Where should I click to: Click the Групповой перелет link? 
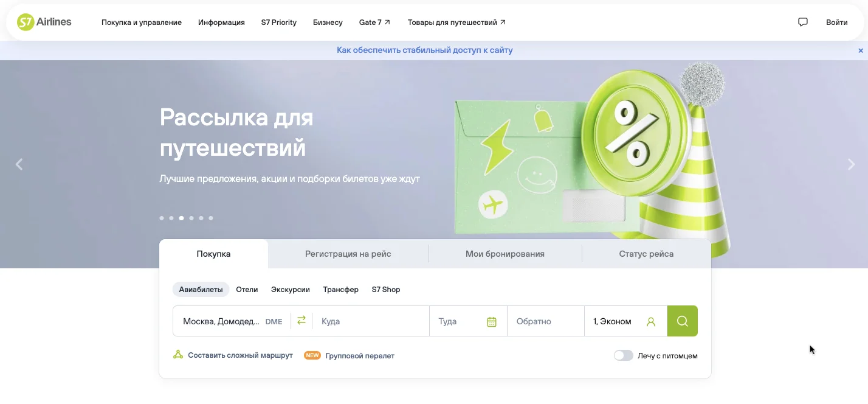click(360, 355)
